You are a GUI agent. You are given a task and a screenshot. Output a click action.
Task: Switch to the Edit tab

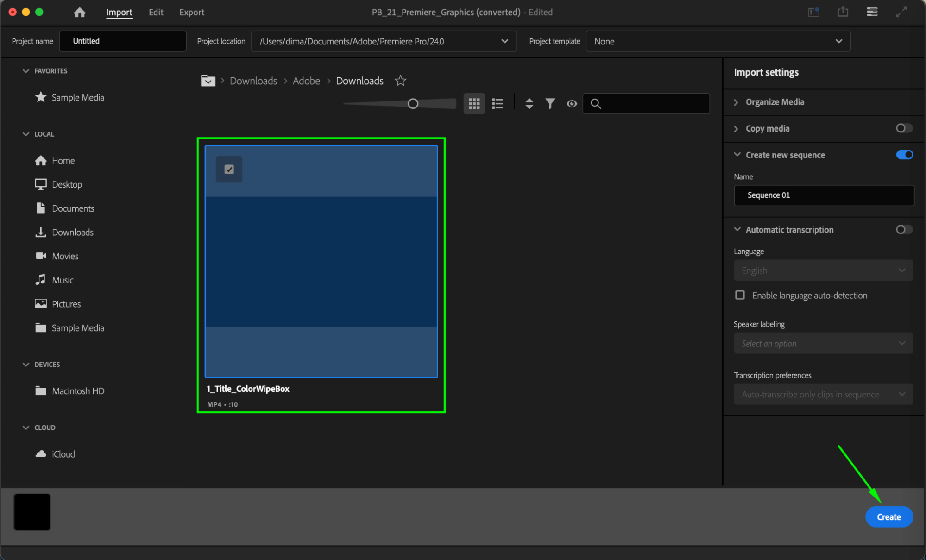click(156, 13)
